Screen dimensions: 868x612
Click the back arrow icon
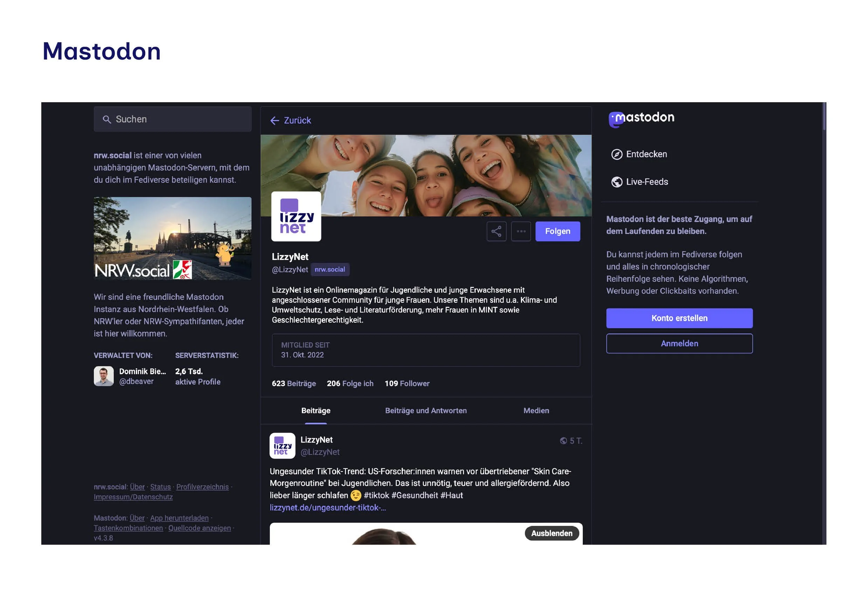(x=274, y=121)
